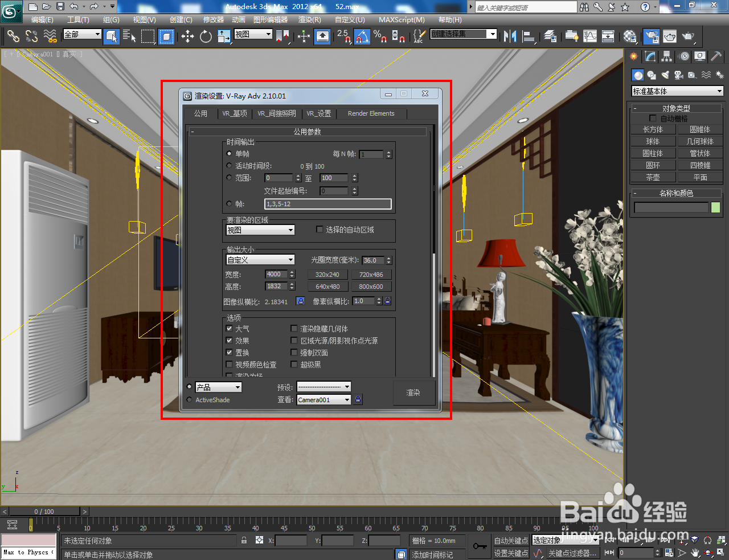
Task: Choose the Rectangular Selection Region tool
Action: (148, 36)
